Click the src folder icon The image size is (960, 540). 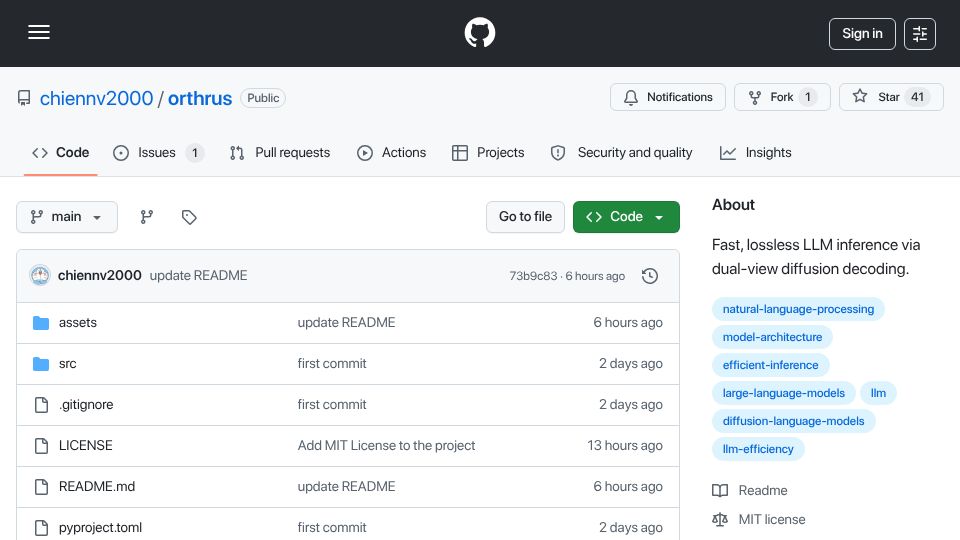pyautogui.click(x=41, y=364)
